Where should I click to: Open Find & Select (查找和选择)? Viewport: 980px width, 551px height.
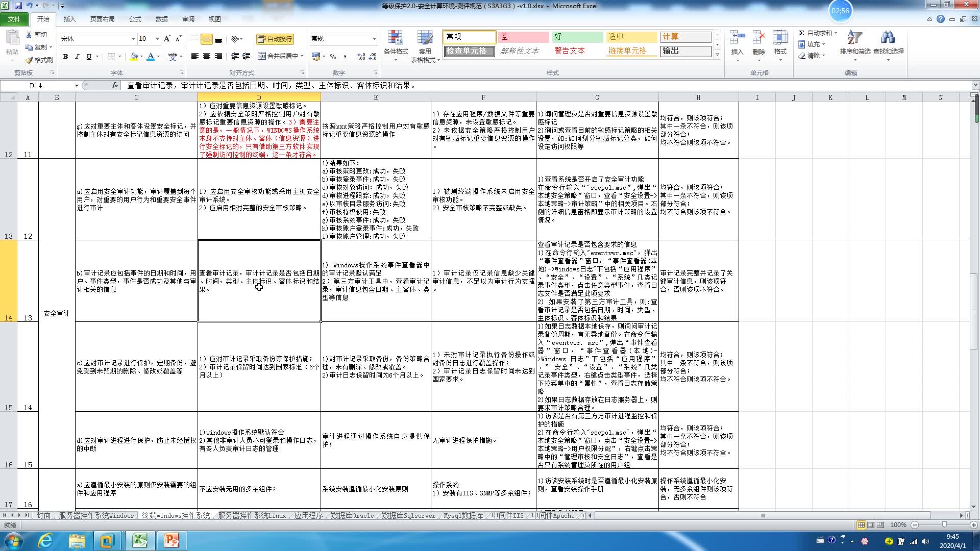point(888,45)
